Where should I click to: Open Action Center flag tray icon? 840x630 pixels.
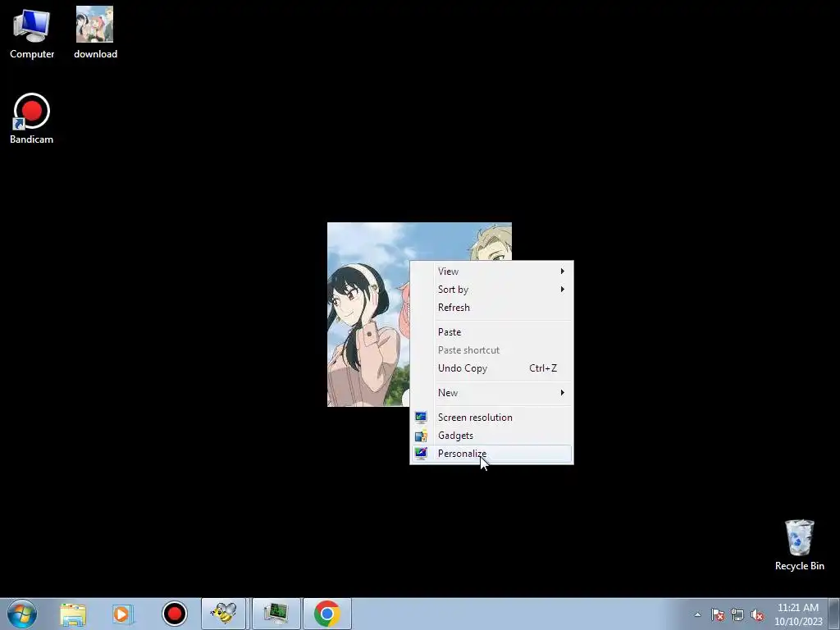[718, 614]
